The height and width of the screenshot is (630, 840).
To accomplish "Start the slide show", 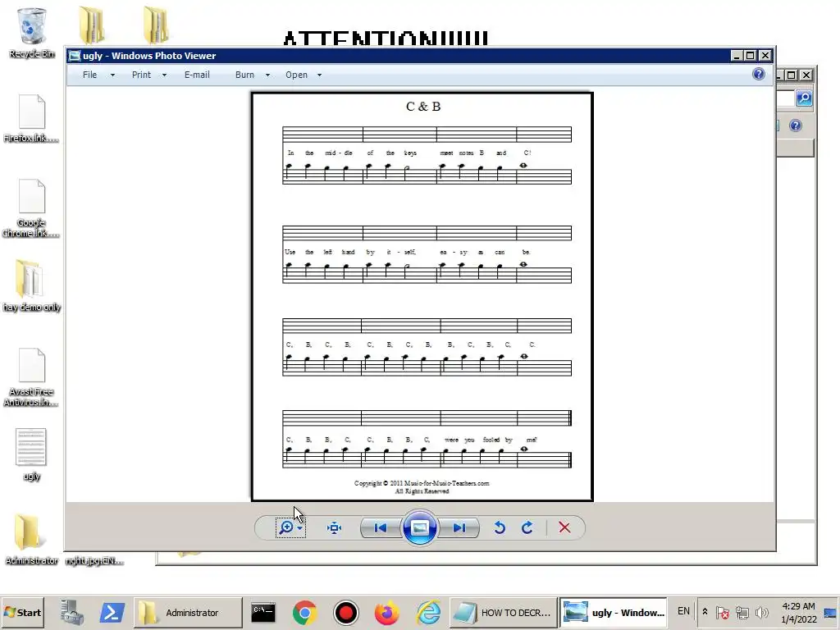I will pyautogui.click(x=419, y=527).
